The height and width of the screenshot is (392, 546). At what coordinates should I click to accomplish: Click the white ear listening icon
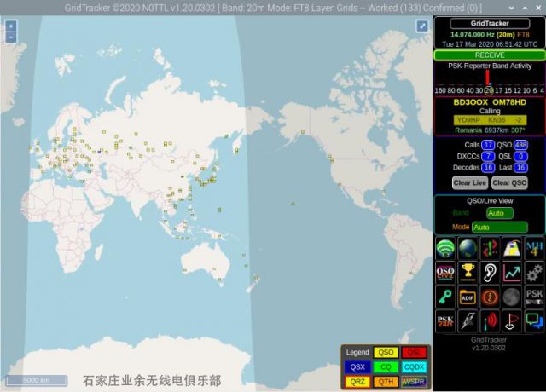pyautogui.click(x=490, y=273)
